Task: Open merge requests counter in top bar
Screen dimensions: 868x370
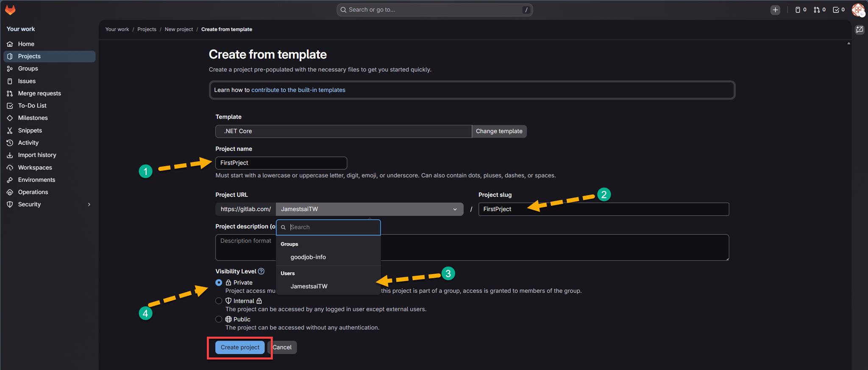Action: pos(819,10)
